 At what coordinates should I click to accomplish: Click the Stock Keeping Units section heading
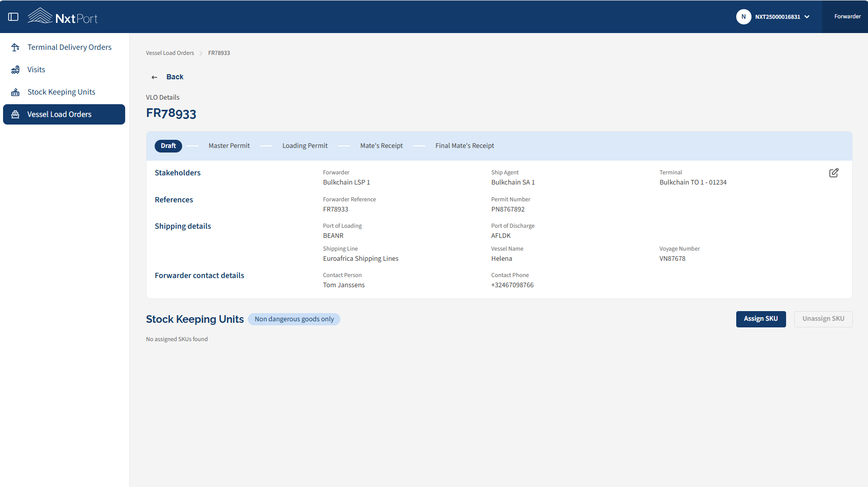(x=195, y=319)
